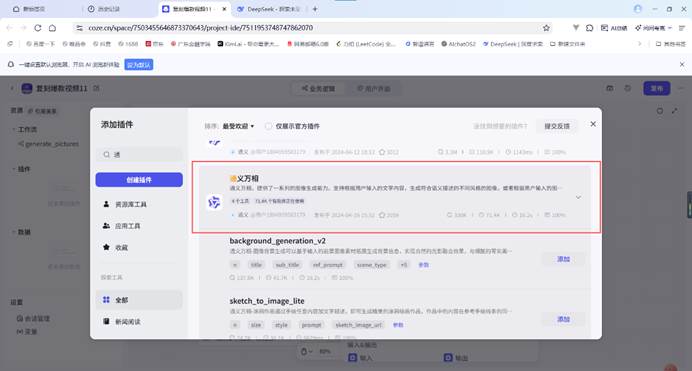Viewport: 692px width, 371px height.
Task: Close the active Coze browser tab
Action: point(224,9)
